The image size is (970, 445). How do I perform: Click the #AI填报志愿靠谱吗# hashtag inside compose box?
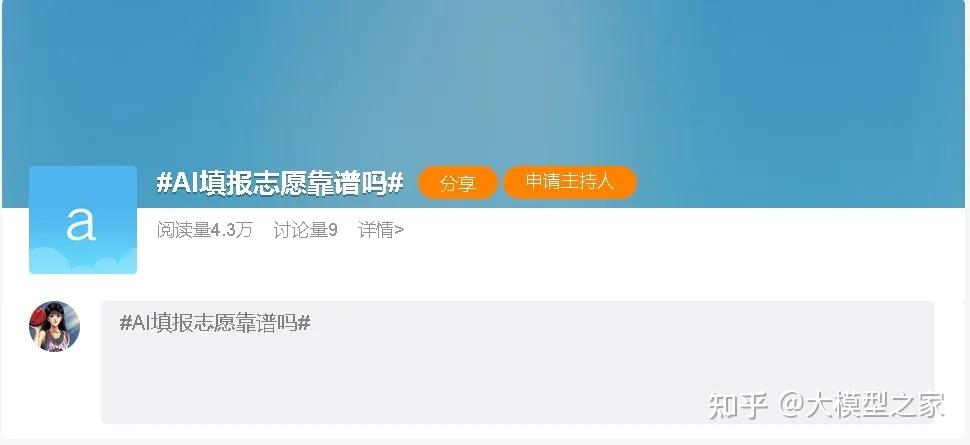coord(215,322)
